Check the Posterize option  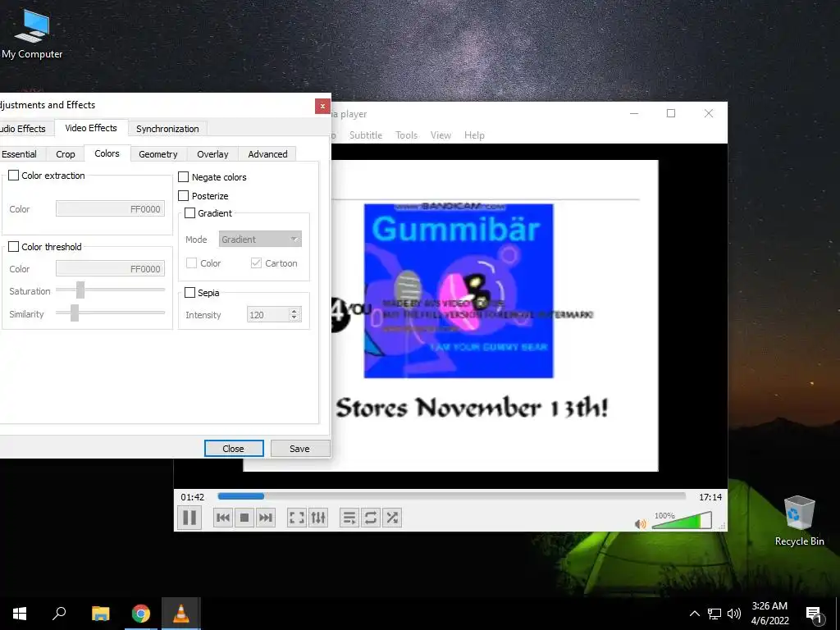click(x=184, y=195)
